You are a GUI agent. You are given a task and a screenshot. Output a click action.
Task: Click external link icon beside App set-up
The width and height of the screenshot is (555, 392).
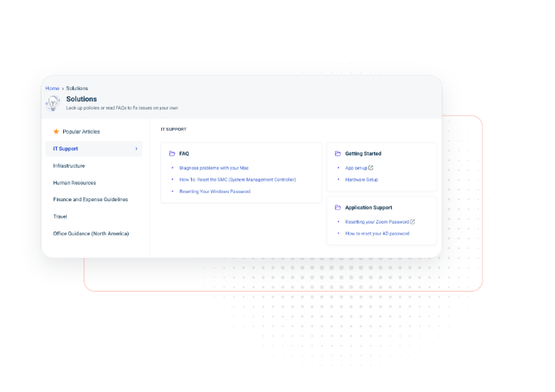click(370, 168)
